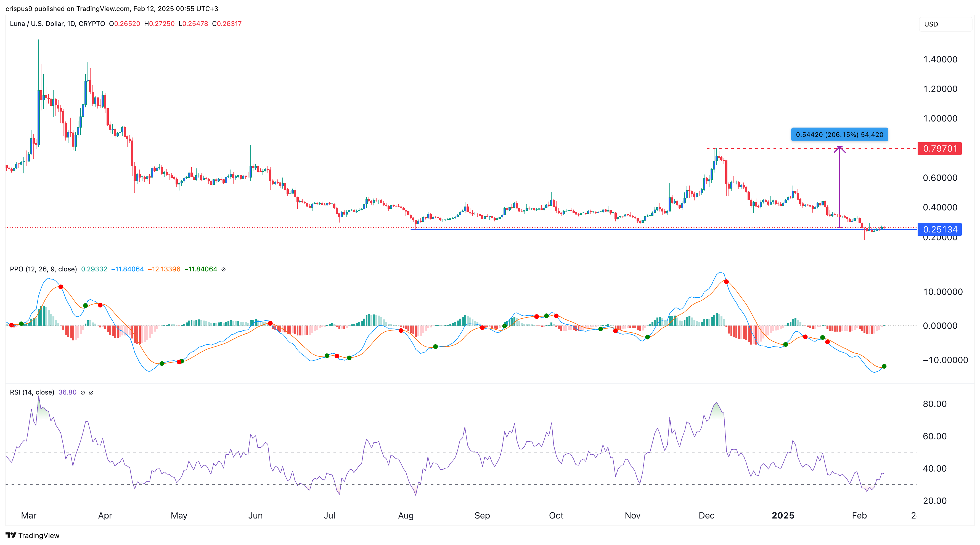Click the 60.00 RSI axis label
This screenshot has width=980, height=545.
click(935, 436)
